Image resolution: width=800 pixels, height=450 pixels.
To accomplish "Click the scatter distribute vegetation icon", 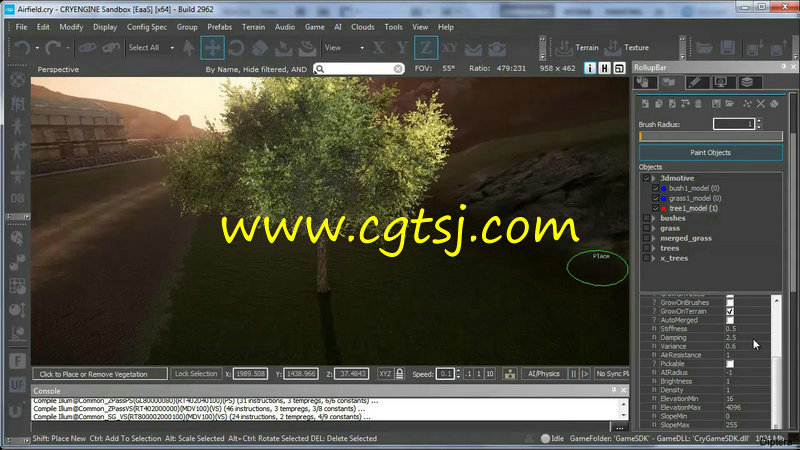I will click(x=747, y=104).
